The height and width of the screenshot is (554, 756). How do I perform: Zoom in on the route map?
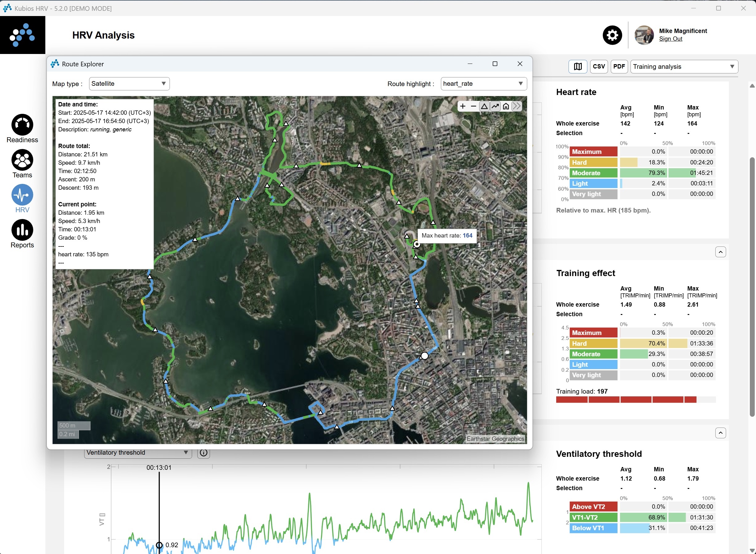point(463,106)
